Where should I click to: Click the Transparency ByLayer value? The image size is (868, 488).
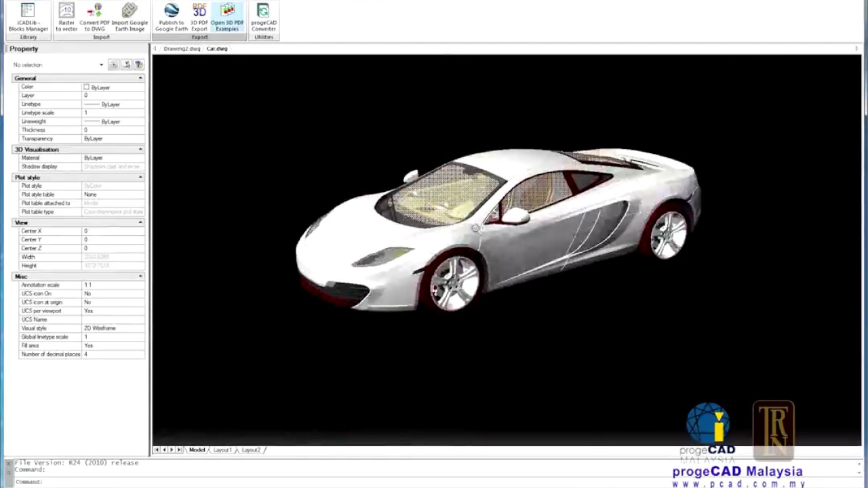click(113, 138)
